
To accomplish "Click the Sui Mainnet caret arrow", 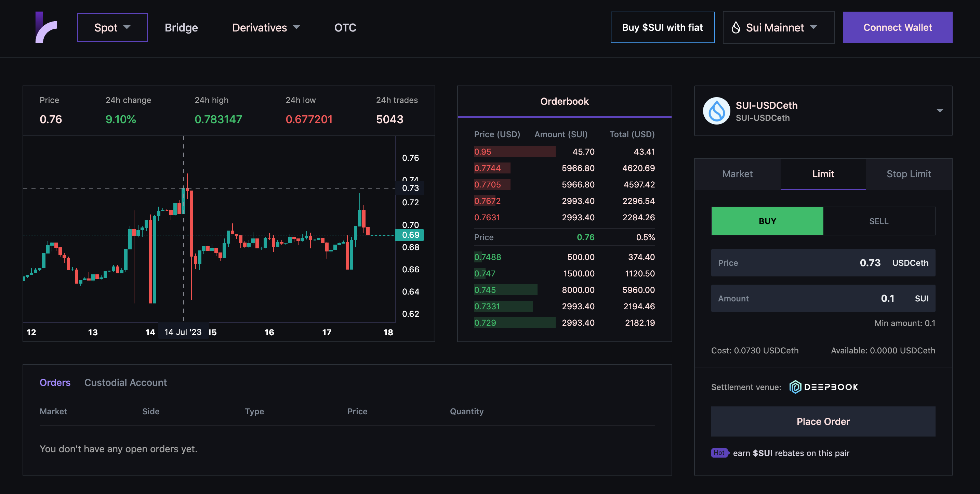I will pos(814,27).
